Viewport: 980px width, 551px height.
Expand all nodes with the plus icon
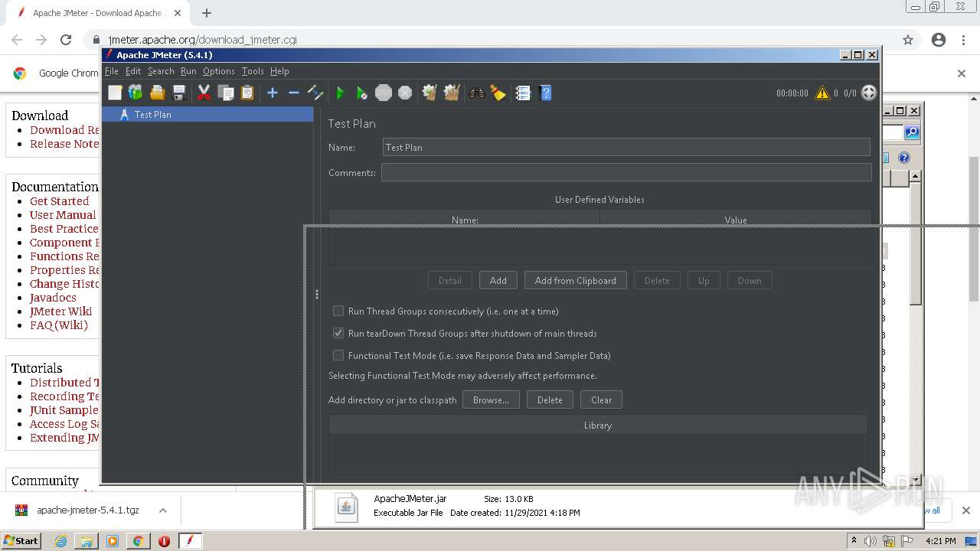[272, 93]
